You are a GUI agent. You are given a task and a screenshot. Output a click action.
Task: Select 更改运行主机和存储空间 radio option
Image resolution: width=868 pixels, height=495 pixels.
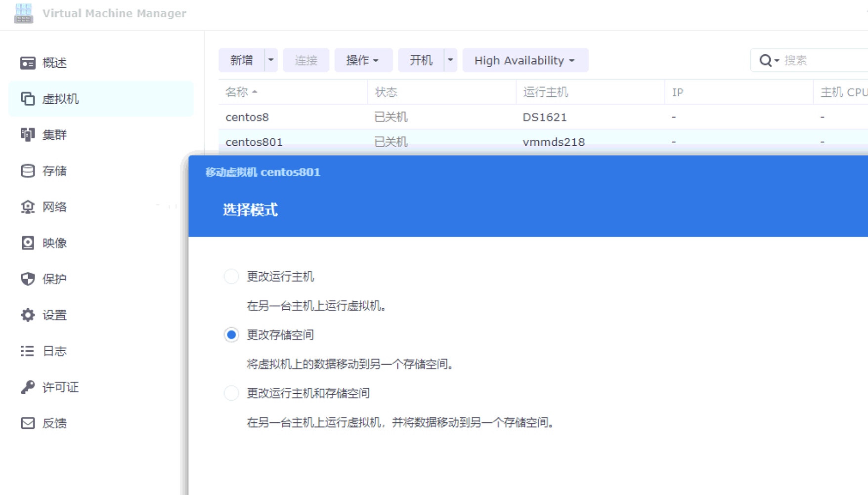pos(231,393)
